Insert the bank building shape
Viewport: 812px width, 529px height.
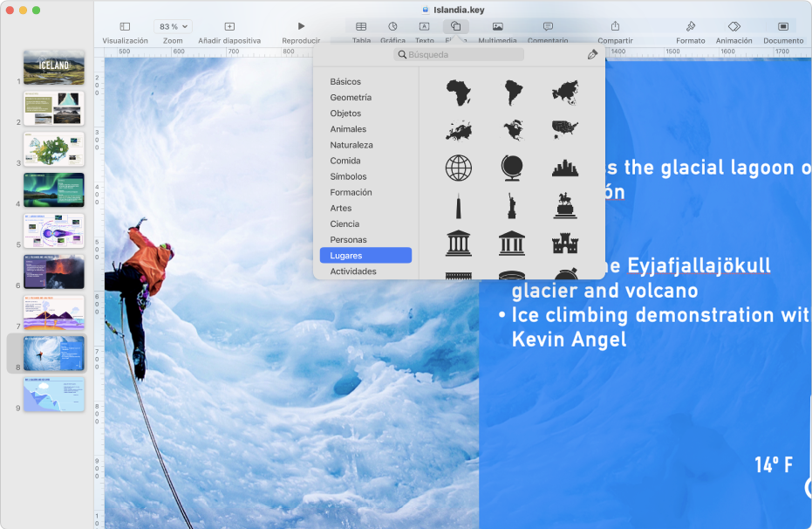[x=512, y=244]
